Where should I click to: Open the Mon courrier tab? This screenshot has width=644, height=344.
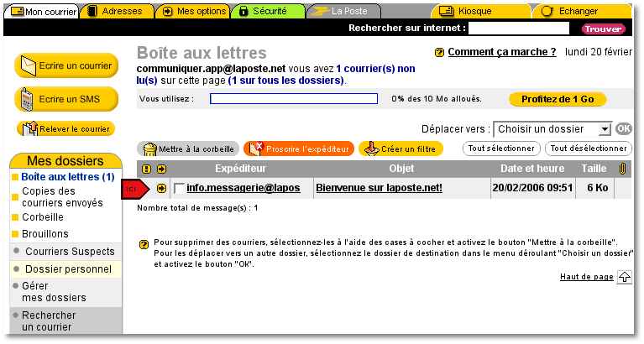tap(41, 12)
